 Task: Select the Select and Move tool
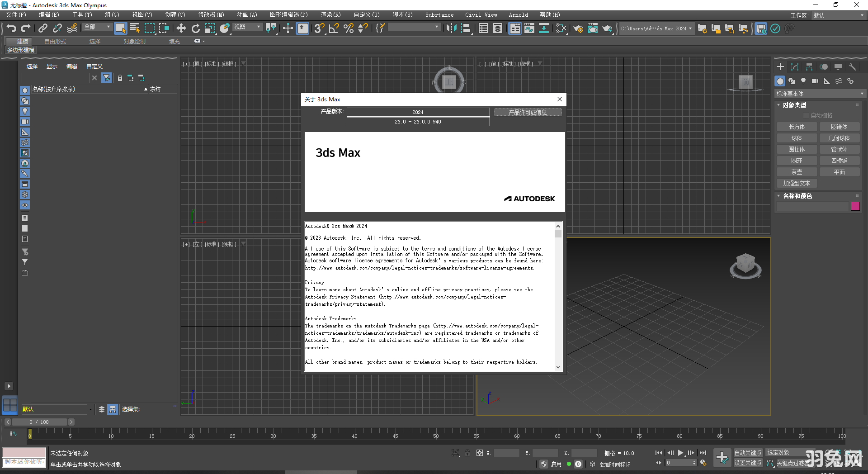pos(181,28)
